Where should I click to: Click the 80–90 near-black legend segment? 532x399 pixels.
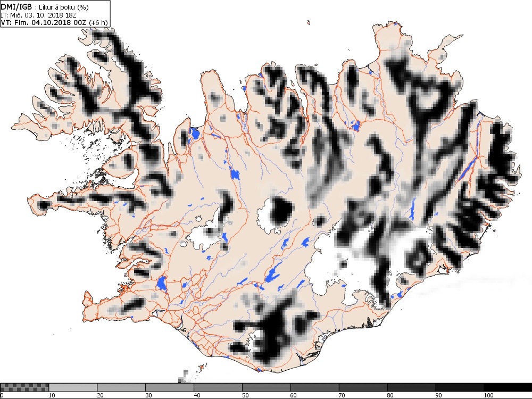click(411, 387)
